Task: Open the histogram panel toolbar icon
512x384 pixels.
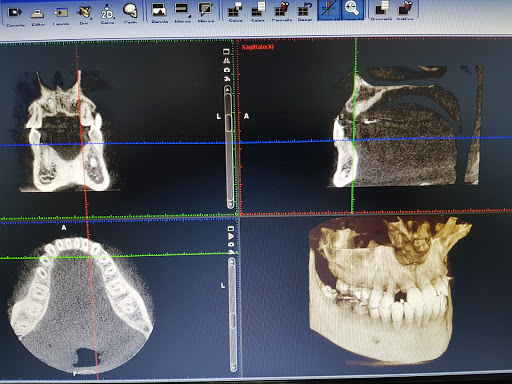Action: pos(159,10)
